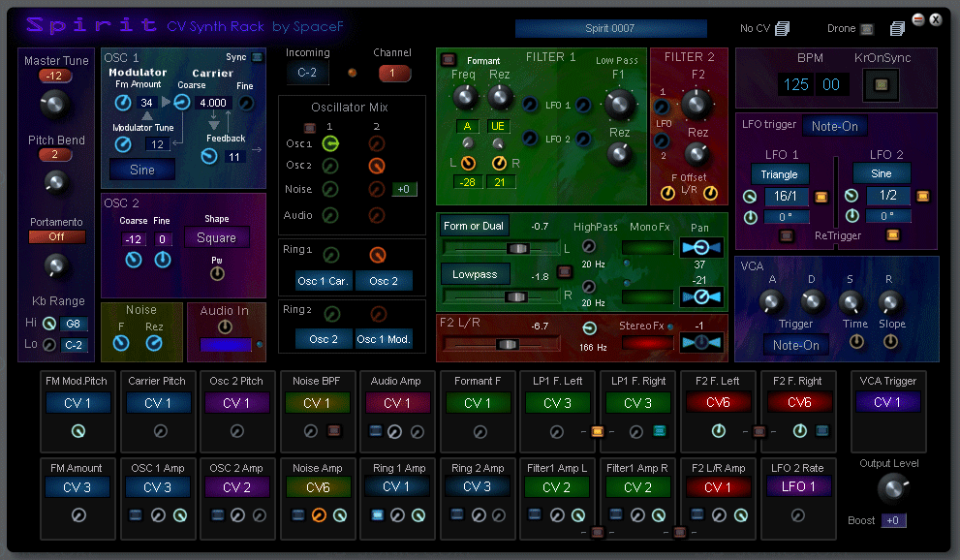Toggle the Drone switch
The image size is (960, 560).
point(866,29)
